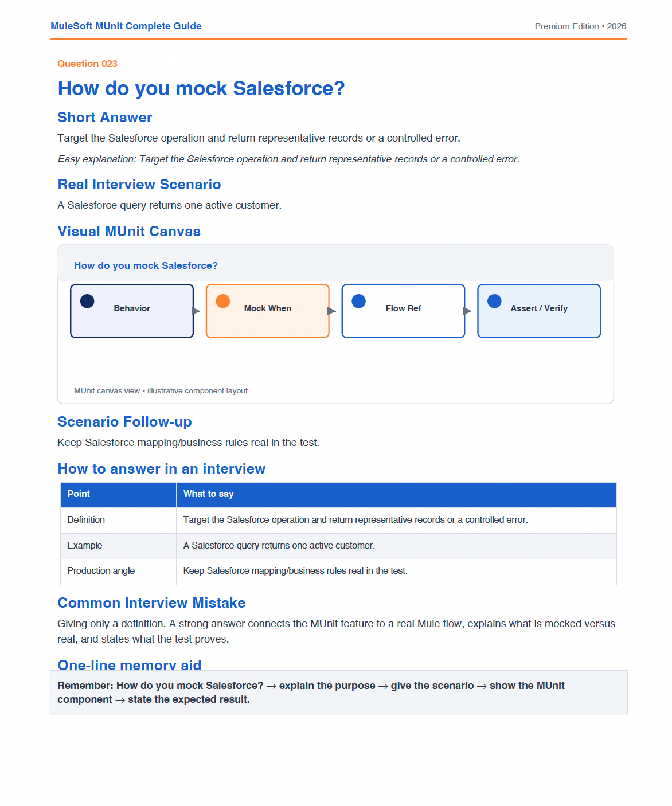Image resolution: width=672 pixels, height=806 pixels.
Task: Click the Remember memory aid box
Action: [x=338, y=692]
